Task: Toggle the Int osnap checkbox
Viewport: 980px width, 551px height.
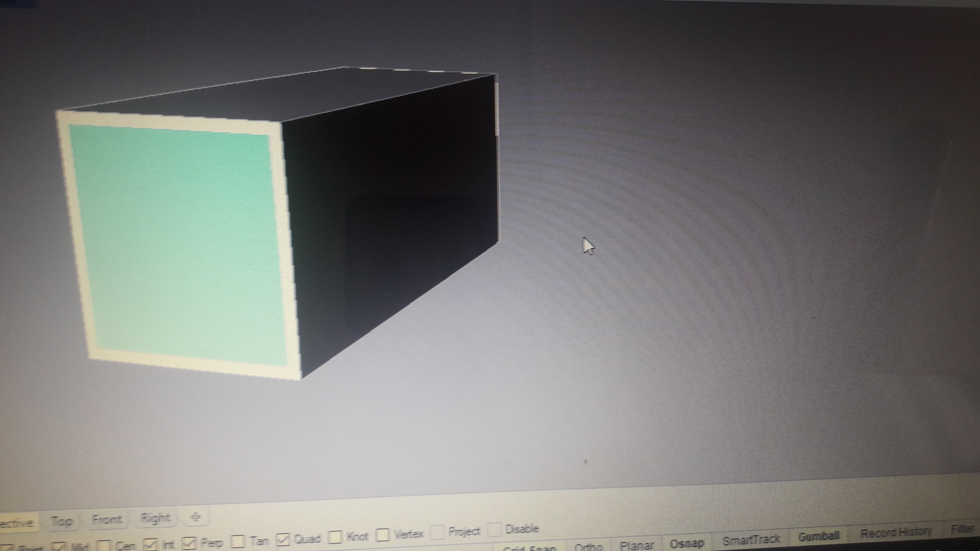Action: [x=150, y=545]
